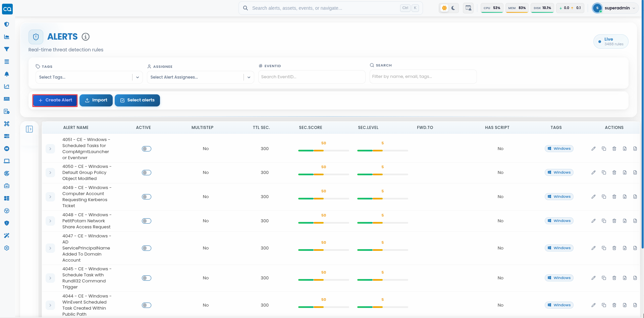
Task: Delete alert 4045 with trash icon
Action: coord(614,278)
